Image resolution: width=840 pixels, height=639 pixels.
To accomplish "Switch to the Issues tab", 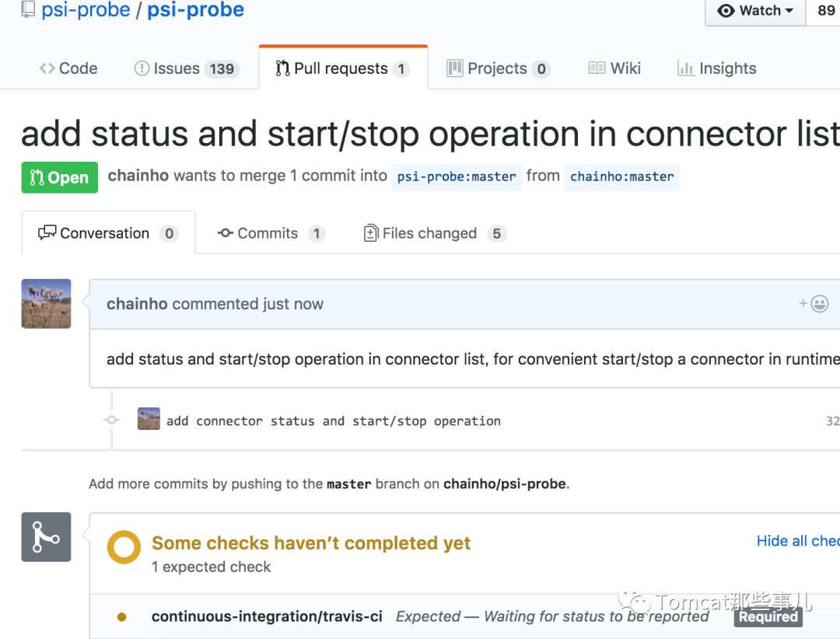I will tap(187, 68).
